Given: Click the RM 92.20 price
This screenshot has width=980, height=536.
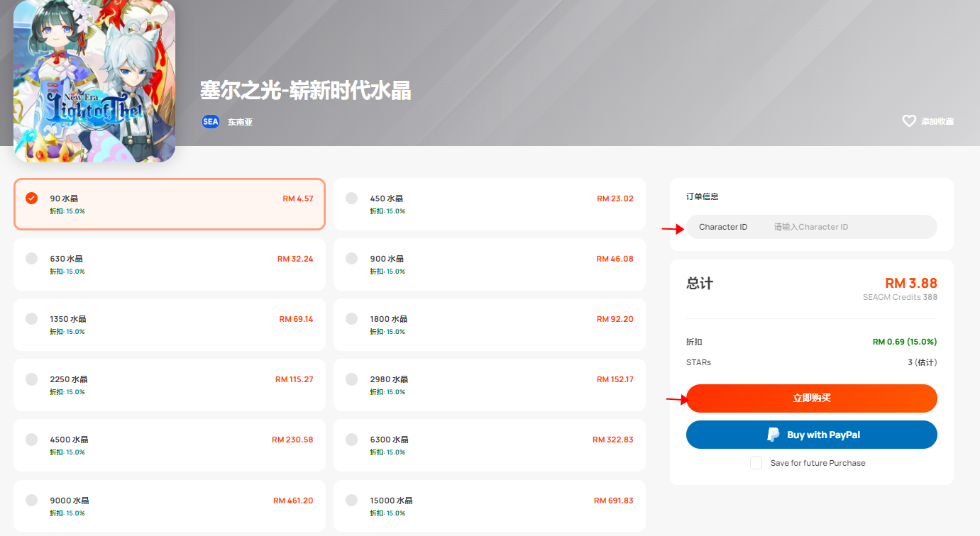Looking at the screenshot, I should tap(615, 319).
